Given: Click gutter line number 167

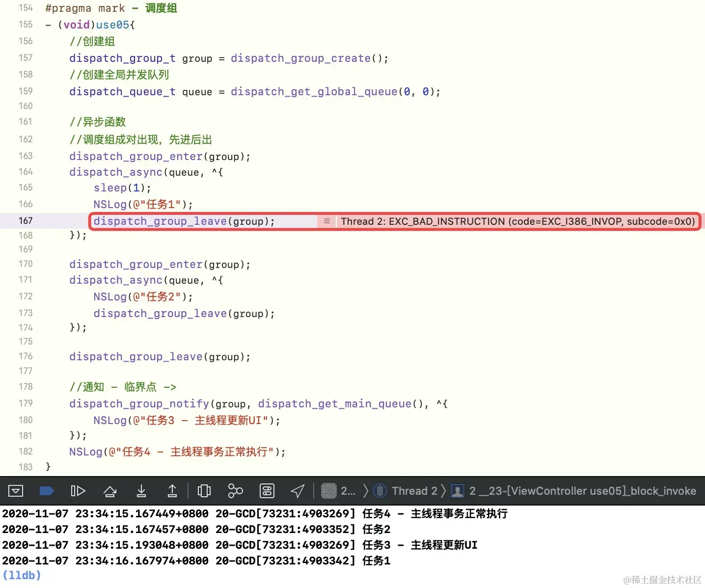Looking at the screenshot, I should (26, 221).
